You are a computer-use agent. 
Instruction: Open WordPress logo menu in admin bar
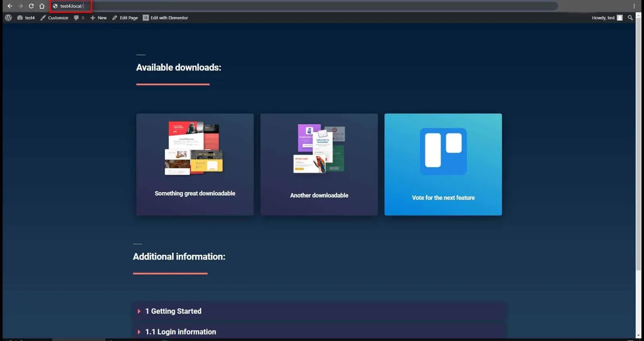tap(8, 18)
